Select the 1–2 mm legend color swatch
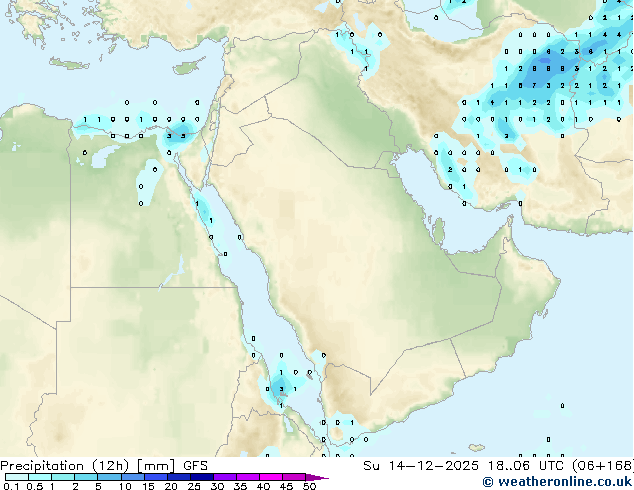The image size is (634, 490). pos(63,477)
